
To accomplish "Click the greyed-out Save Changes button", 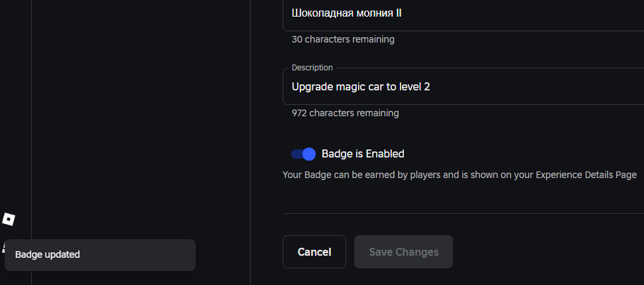I will click(403, 252).
